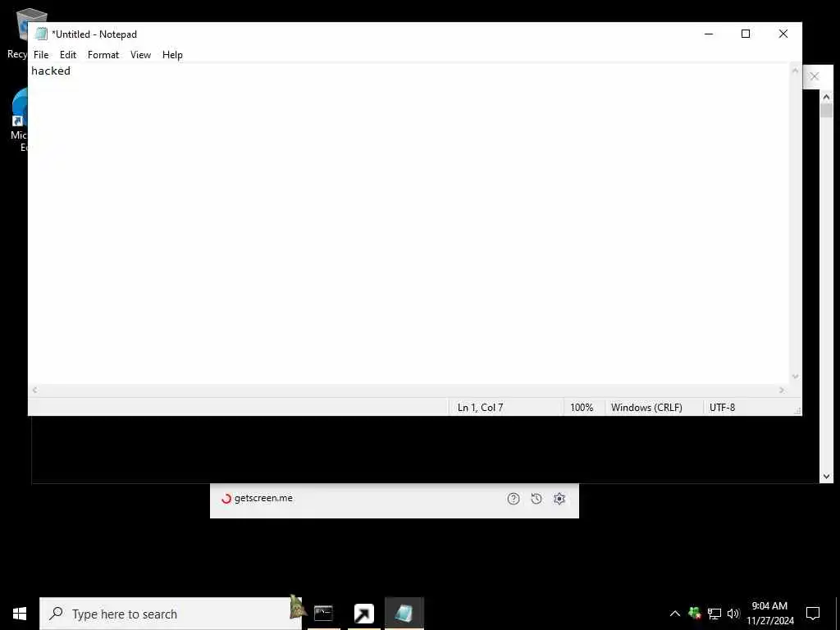Click the search magnifier icon in taskbar
The height and width of the screenshot is (630, 840).
(56, 614)
